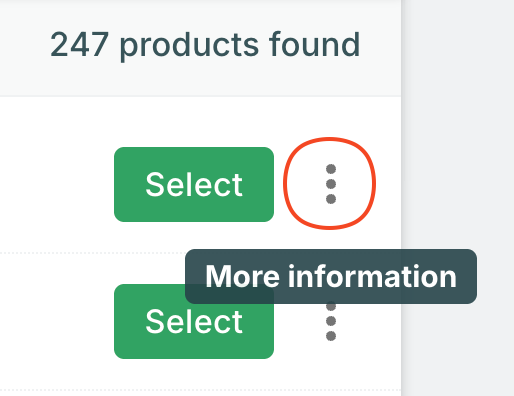
Task: Click the results header bar with product count
Action: pos(200,48)
